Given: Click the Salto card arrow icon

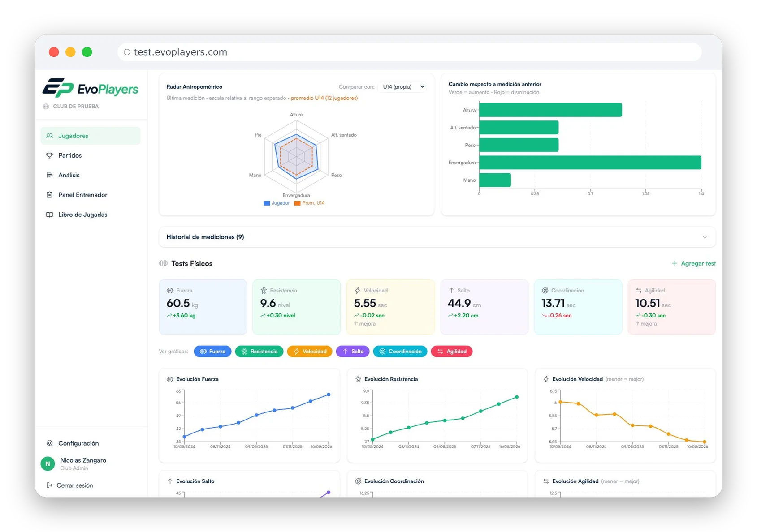Looking at the screenshot, I should pyautogui.click(x=451, y=291).
